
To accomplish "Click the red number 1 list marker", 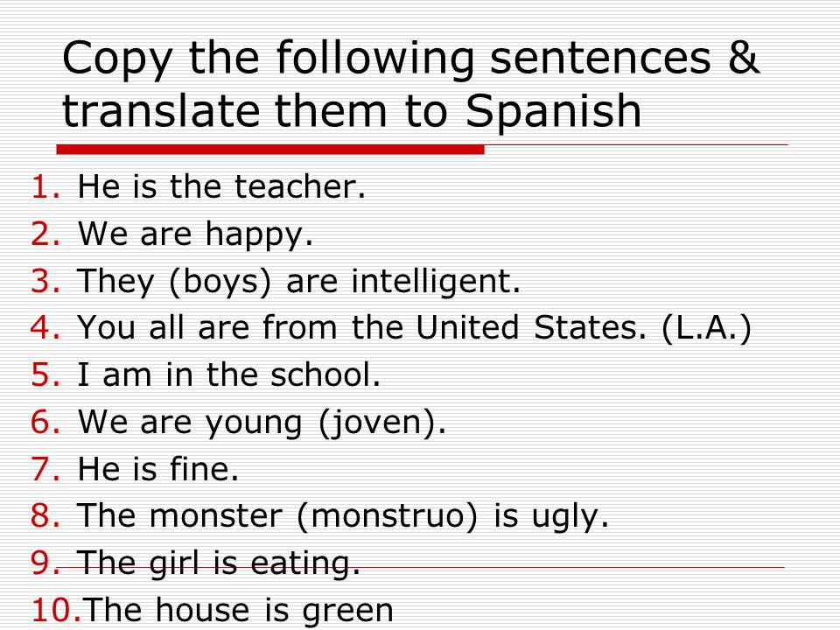I will [45, 187].
